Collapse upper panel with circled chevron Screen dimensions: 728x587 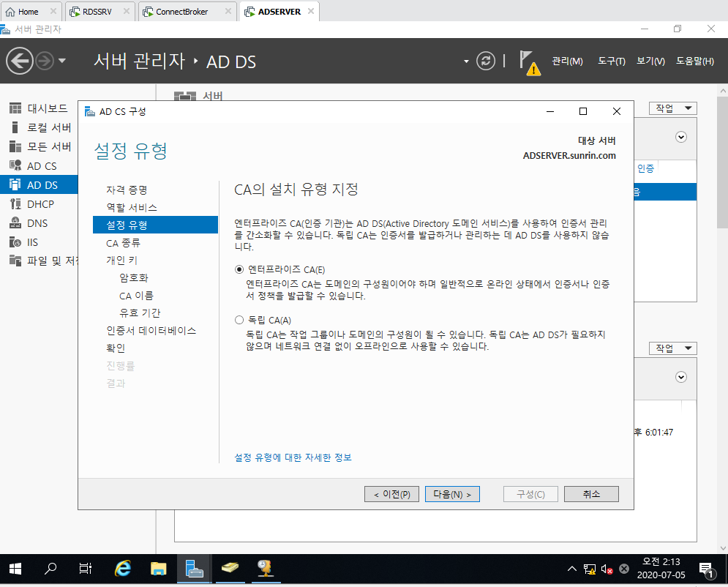coord(681,137)
